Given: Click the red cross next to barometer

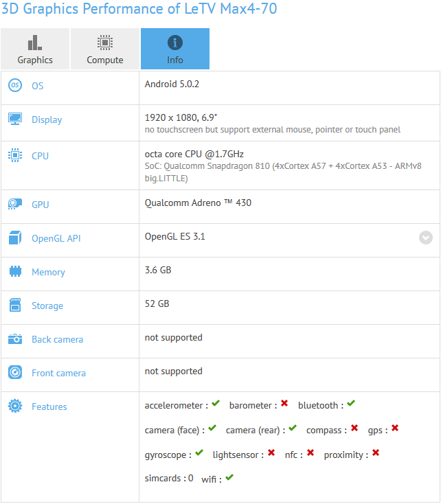Looking at the screenshot, I should pos(284,404).
